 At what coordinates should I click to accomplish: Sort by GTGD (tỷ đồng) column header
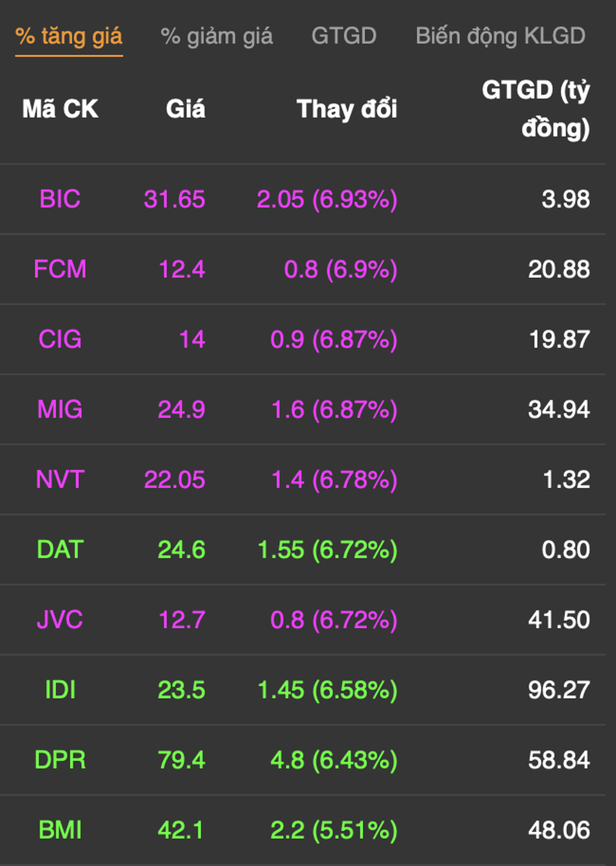click(536, 109)
